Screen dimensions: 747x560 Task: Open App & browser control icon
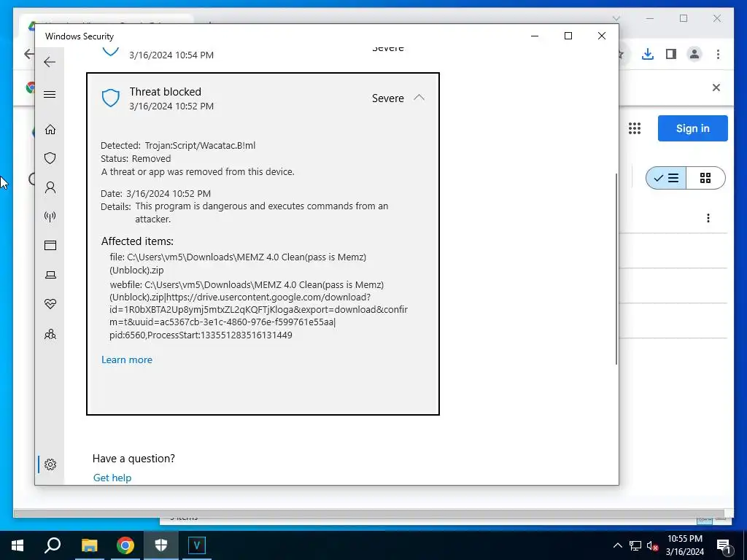point(50,245)
